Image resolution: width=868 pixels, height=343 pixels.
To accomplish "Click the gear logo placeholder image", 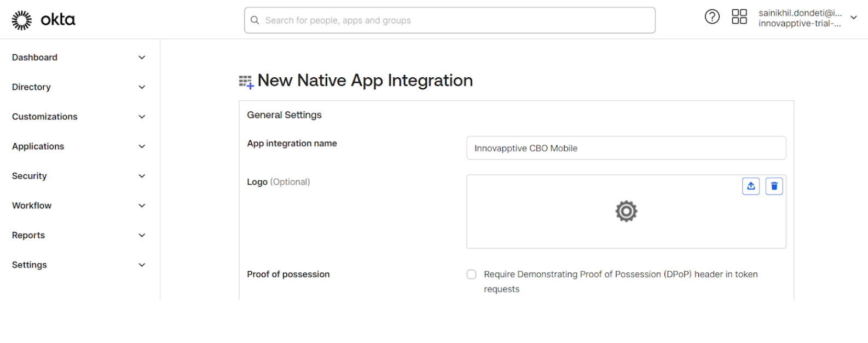I will (x=626, y=211).
